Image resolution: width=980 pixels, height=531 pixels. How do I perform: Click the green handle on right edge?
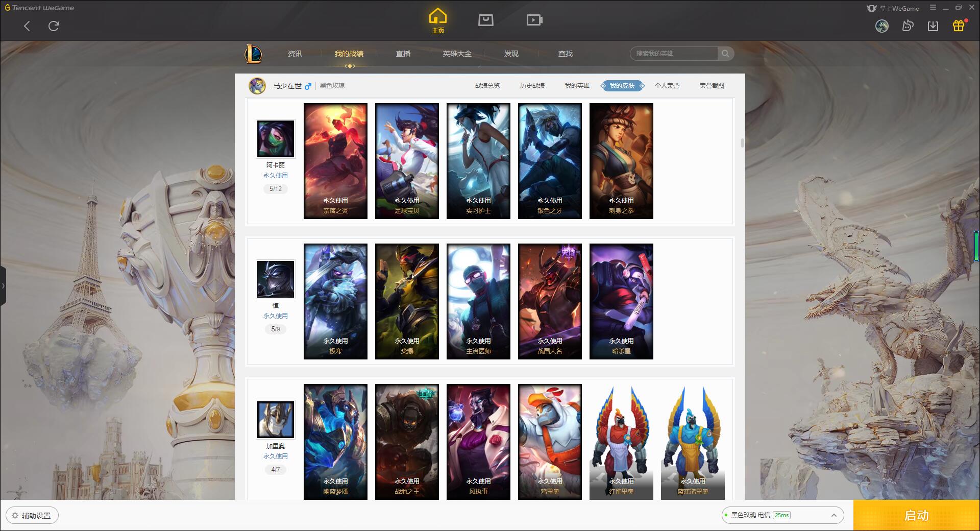point(977,246)
